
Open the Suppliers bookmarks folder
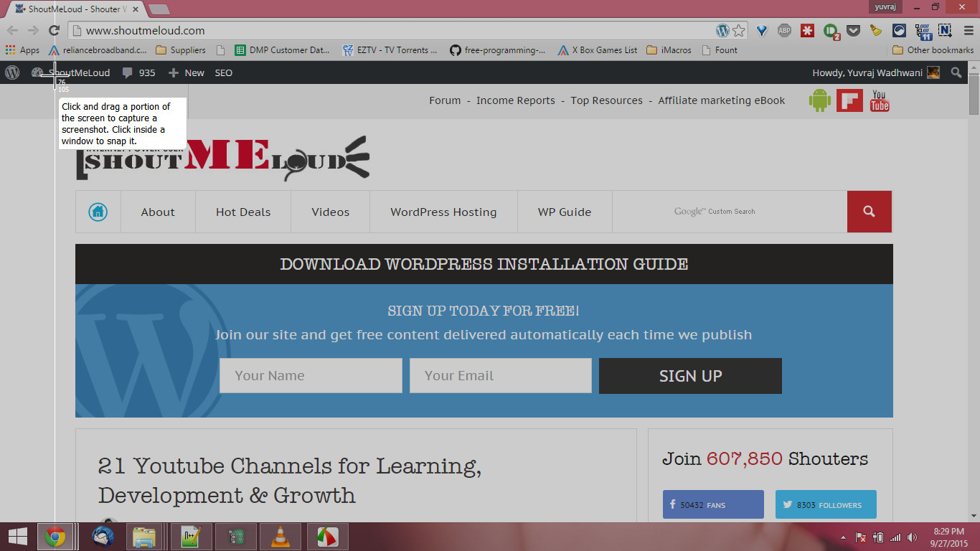click(181, 50)
